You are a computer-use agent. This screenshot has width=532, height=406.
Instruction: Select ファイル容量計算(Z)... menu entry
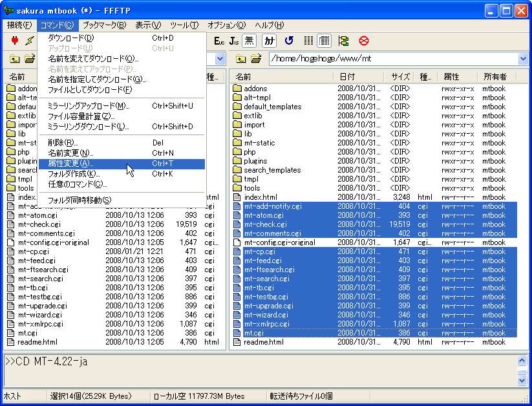122,116
